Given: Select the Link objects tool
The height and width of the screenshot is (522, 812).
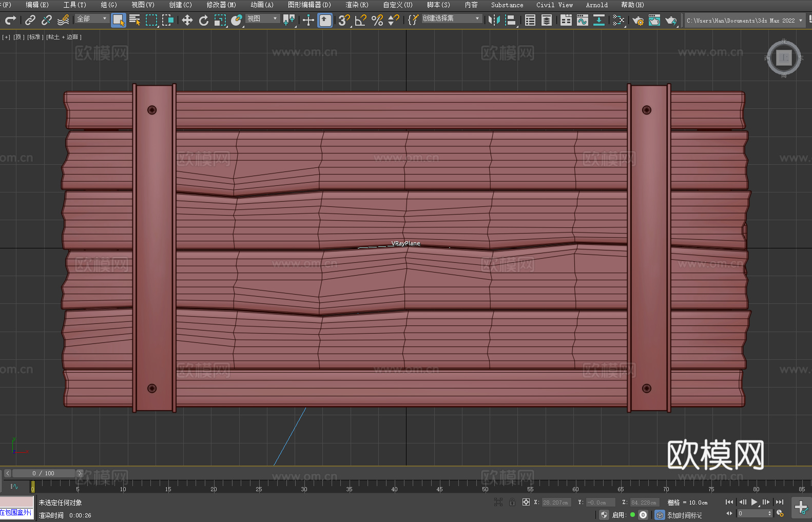Looking at the screenshot, I should [x=30, y=20].
